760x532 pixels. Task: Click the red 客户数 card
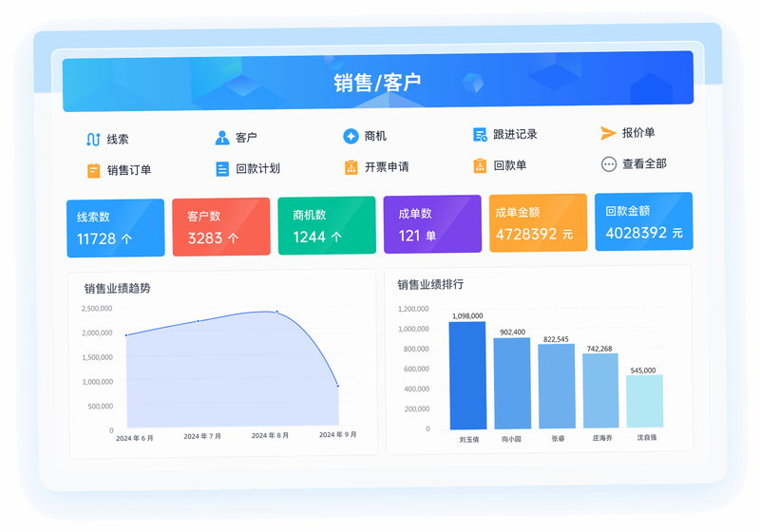[x=221, y=226]
